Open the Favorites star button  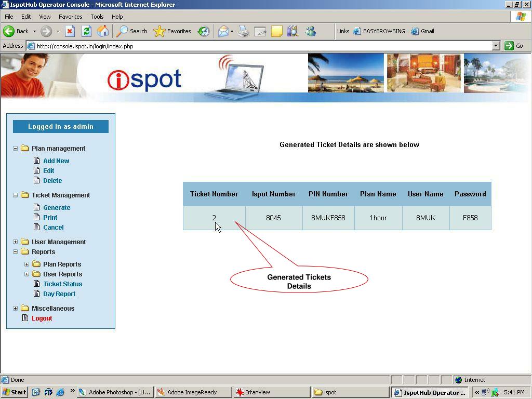click(x=173, y=31)
